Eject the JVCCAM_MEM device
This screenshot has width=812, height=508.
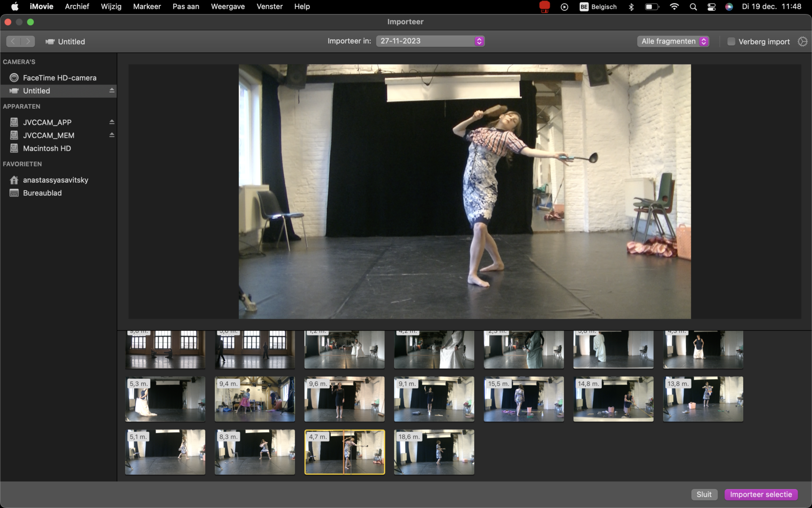(x=112, y=135)
